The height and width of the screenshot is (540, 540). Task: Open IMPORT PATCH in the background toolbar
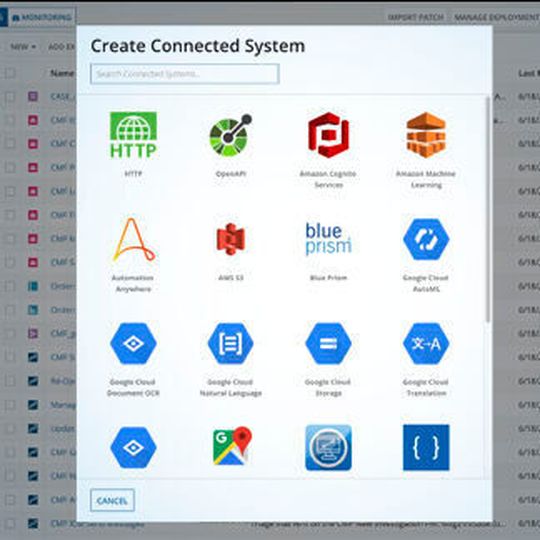point(415,17)
